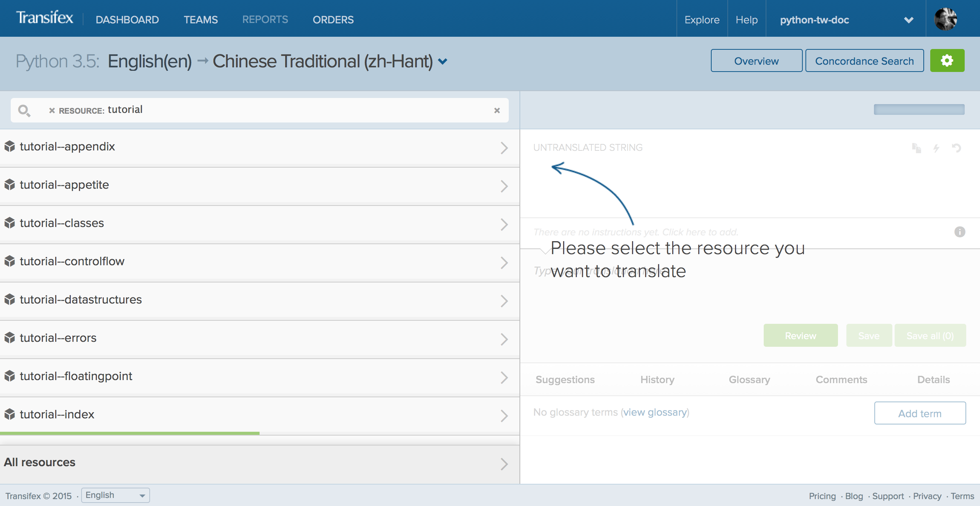Click the copy source string icon
The width and height of the screenshot is (980, 506).
click(916, 148)
